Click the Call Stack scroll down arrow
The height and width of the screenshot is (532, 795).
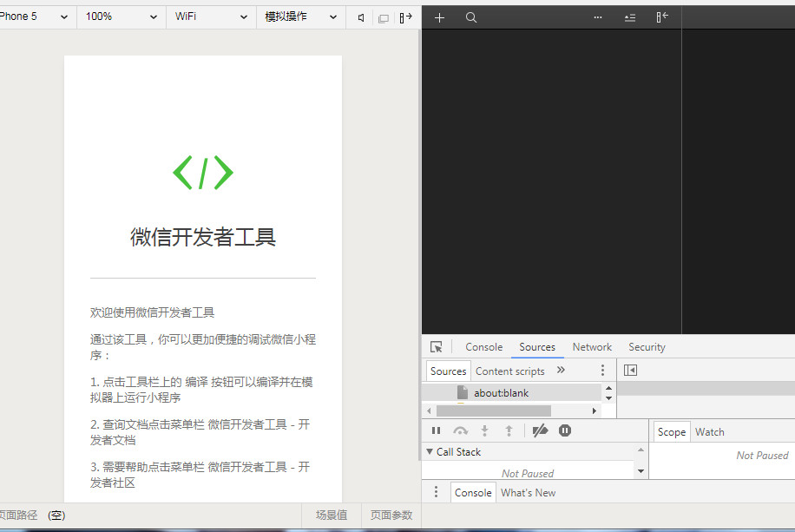tap(641, 471)
